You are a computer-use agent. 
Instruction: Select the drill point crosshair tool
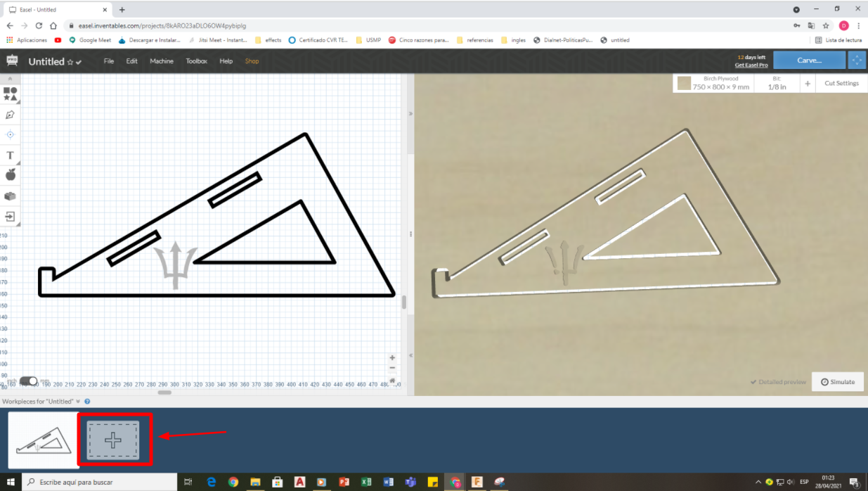tap(10, 134)
